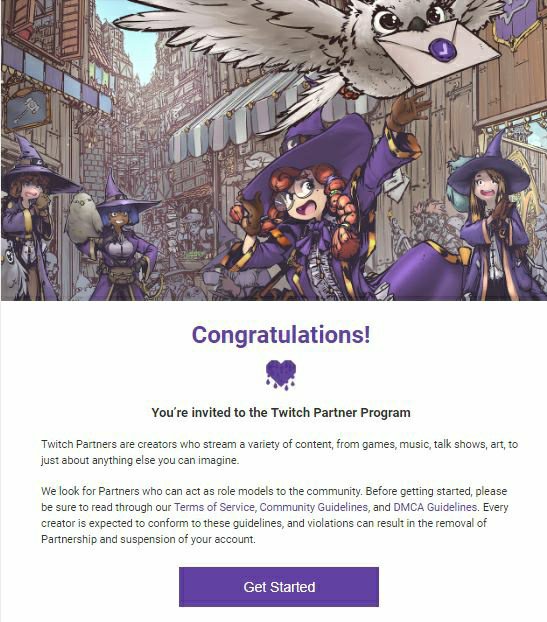Image resolution: width=547 pixels, height=622 pixels.
Task: Click the envelope in the owl's beak
Action: click(x=438, y=54)
